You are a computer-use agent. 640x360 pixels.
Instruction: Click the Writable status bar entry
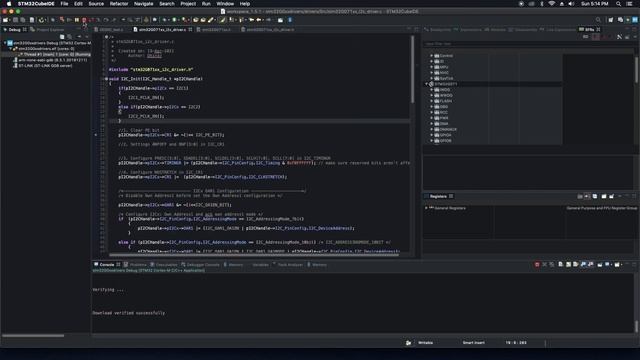[425, 343]
